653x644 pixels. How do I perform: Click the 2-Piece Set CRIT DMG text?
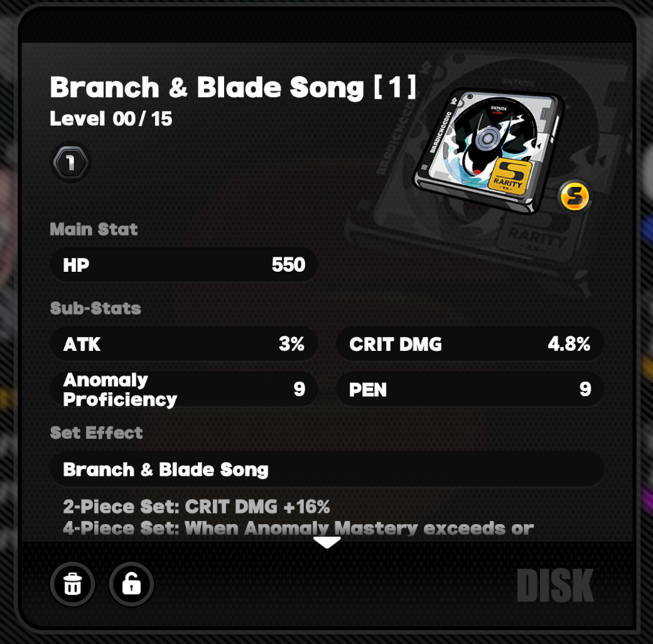coord(197,507)
